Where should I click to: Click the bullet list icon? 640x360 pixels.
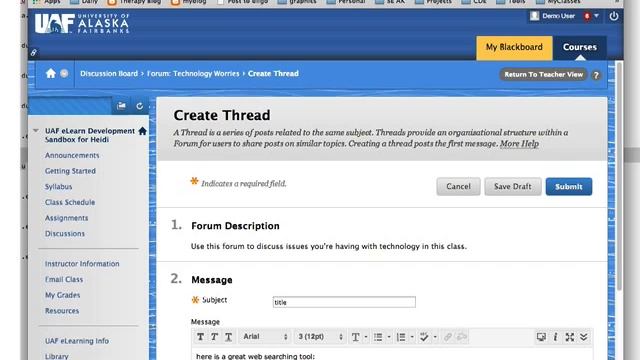pyautogui.click(x=378, y=337)
